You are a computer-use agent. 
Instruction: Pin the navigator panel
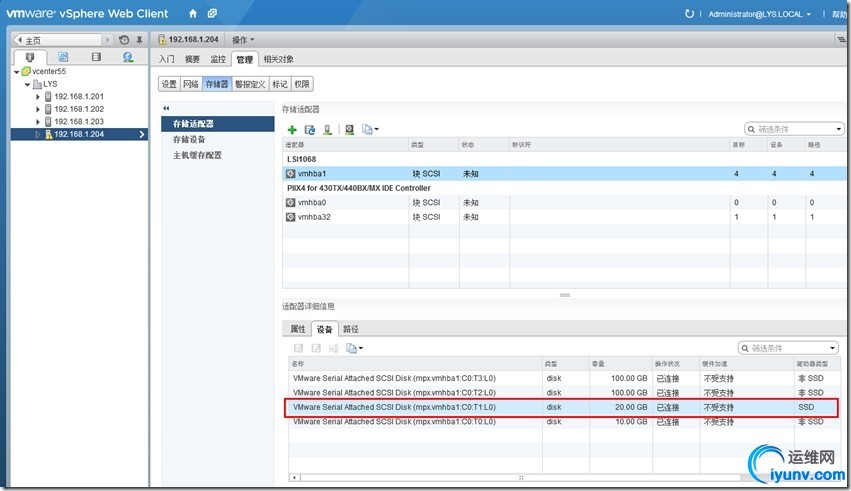(x=139, y=40)
